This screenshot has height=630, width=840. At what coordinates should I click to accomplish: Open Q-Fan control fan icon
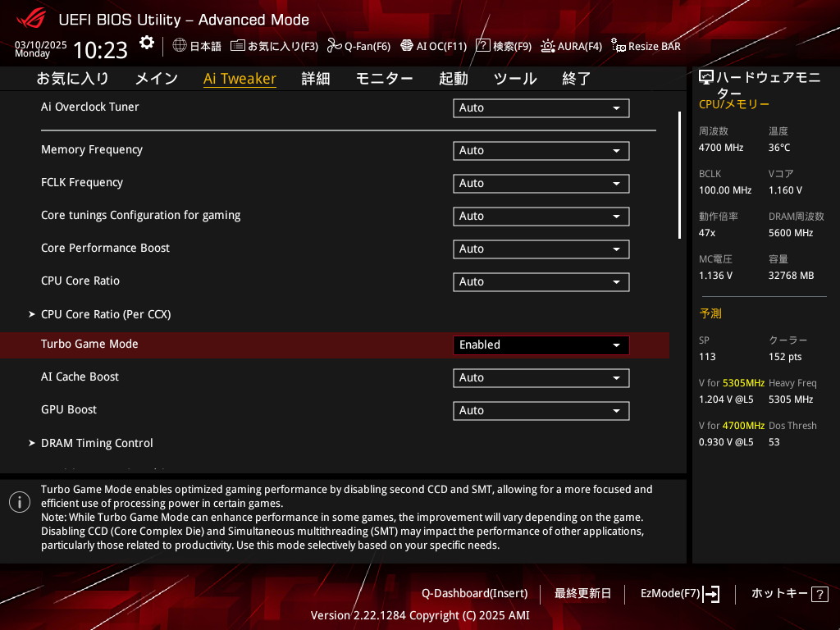[x=335, y=46]
